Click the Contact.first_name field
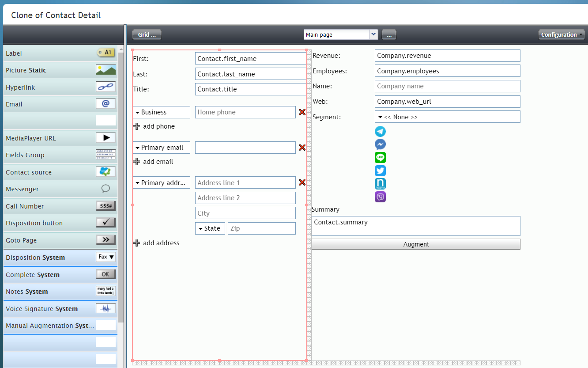 point(250,59)
